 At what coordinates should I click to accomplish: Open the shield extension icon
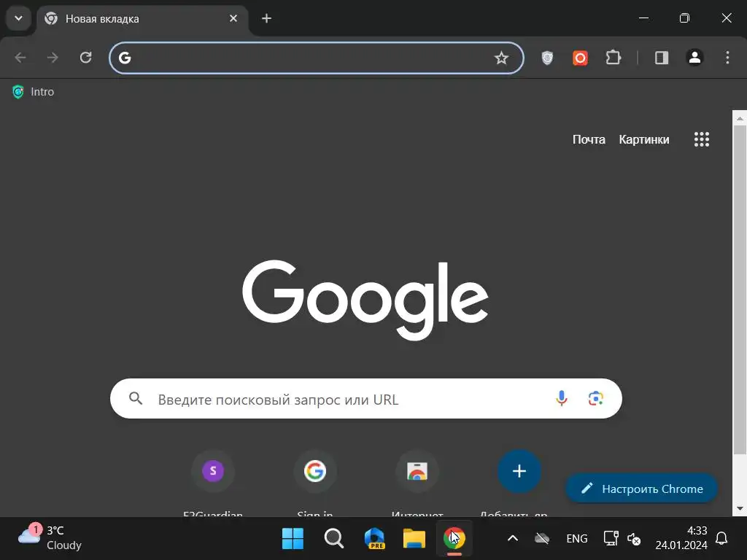click(x=547, y=58)
